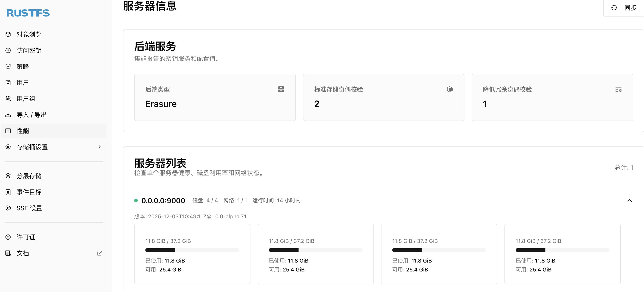Expand the 存储桶设置 submenu chevron

[100, 147]
